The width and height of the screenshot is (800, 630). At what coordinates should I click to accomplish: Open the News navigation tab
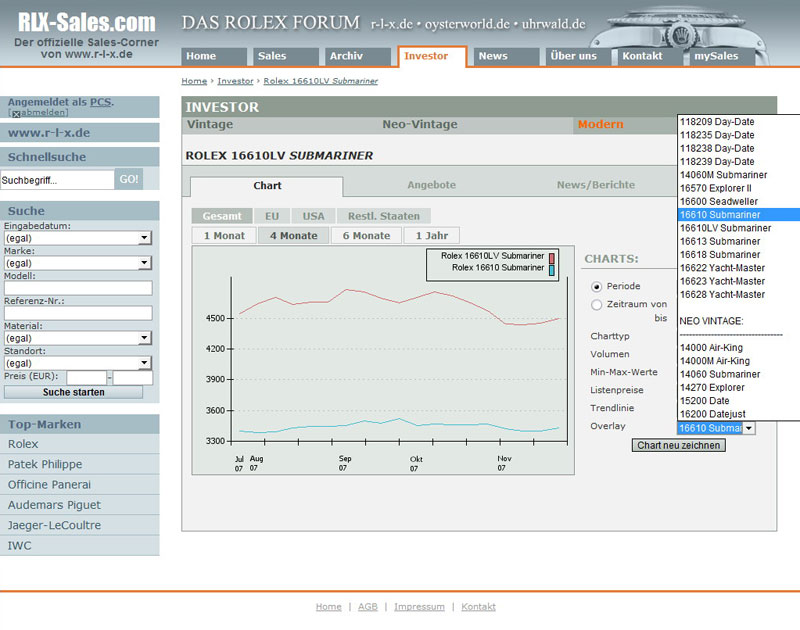506,56
